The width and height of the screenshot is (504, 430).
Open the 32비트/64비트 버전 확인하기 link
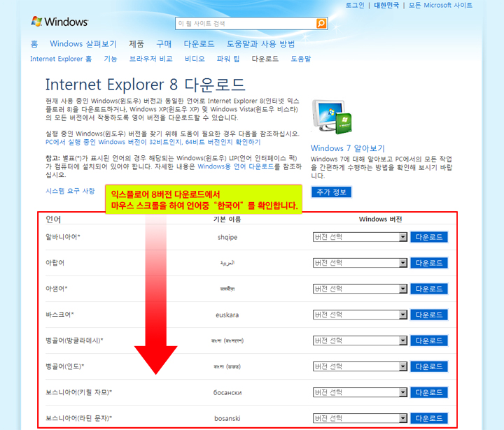point(153,142)
